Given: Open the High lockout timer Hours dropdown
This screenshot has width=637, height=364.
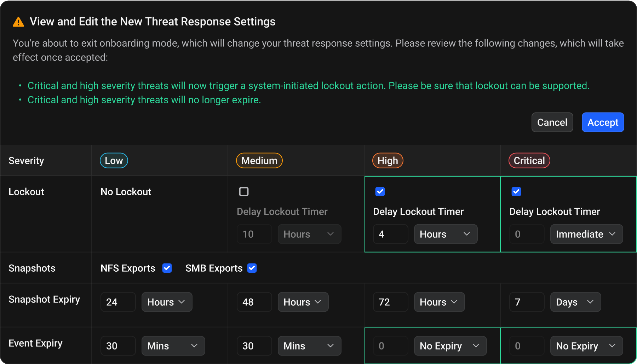Looking at the screenshot, I should pyautogui.click(x=446, y=234).
